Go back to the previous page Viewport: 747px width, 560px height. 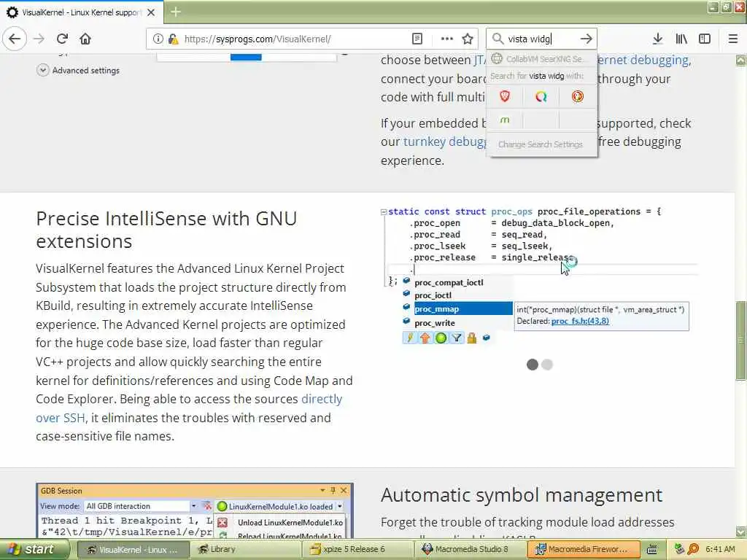tap(15, 39)
